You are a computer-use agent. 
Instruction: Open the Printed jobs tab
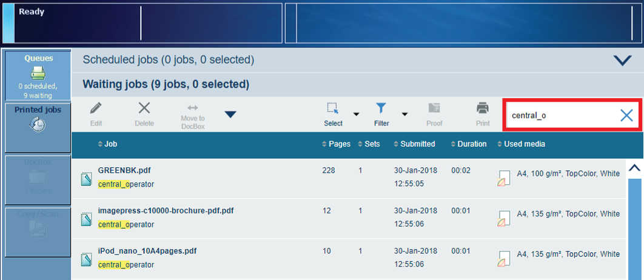point(38,126)
